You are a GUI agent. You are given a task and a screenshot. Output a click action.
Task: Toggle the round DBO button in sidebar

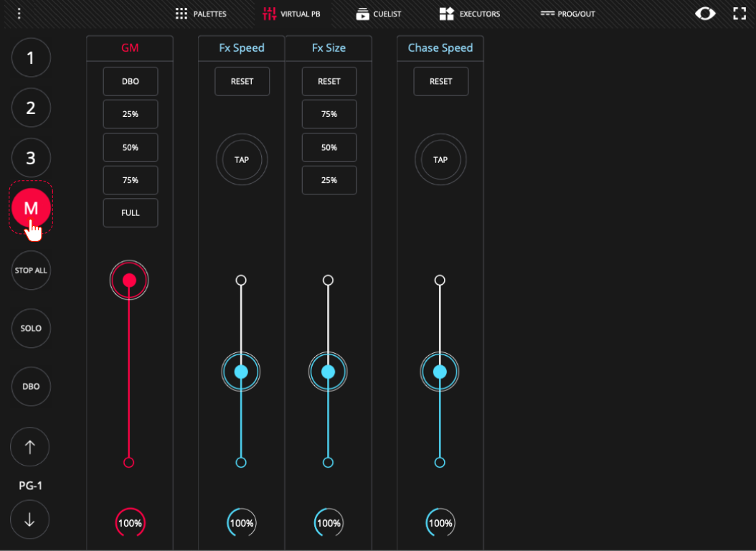tap(31, 387)
